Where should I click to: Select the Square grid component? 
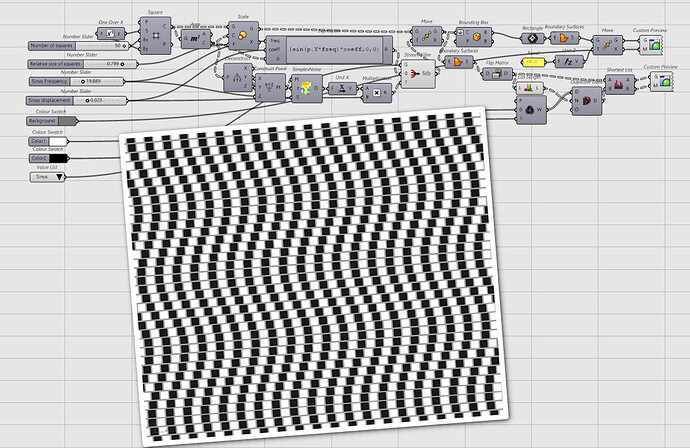pos(155,36)
